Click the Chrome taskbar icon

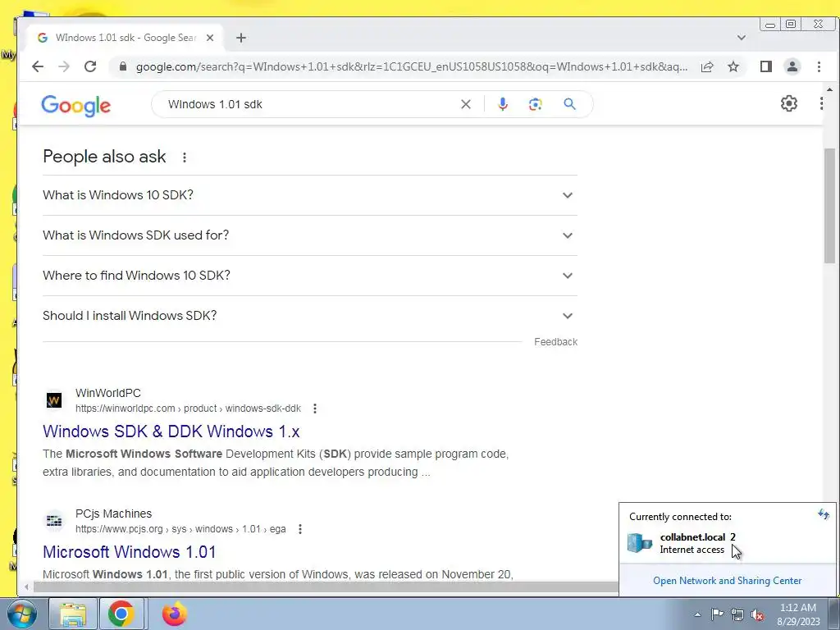121,614
